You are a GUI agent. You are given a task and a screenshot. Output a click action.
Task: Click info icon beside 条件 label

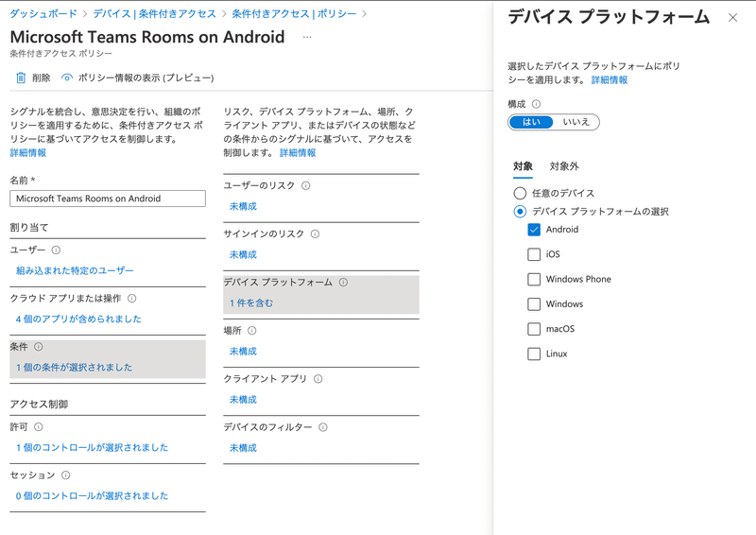coord(39,346)
